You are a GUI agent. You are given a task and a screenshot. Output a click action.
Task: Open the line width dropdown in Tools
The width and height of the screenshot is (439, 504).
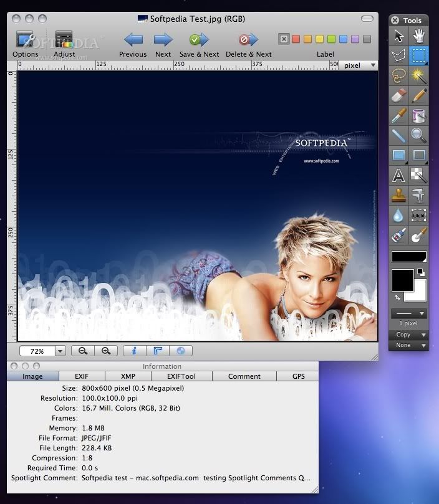(x=408, y=313)
